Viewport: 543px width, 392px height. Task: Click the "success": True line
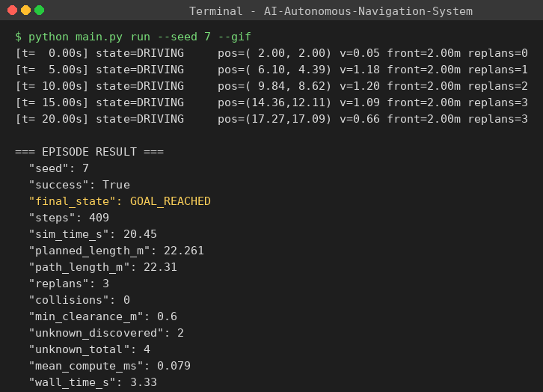(79, 185)
